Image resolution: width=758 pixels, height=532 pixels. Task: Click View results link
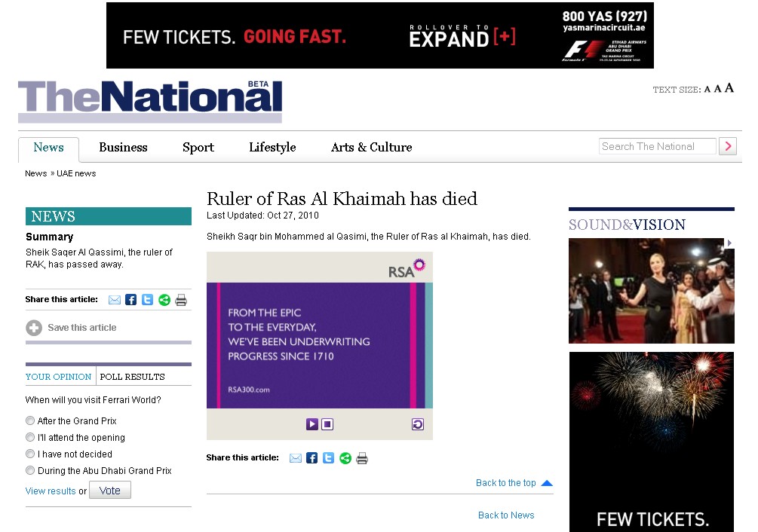pyautogui.click(x=51, y=491)
